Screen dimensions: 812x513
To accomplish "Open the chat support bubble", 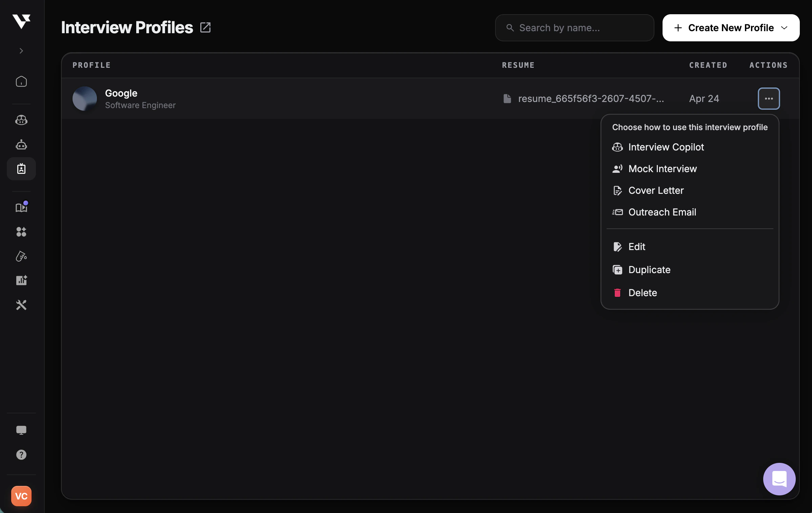I will (x=779, y=479).
